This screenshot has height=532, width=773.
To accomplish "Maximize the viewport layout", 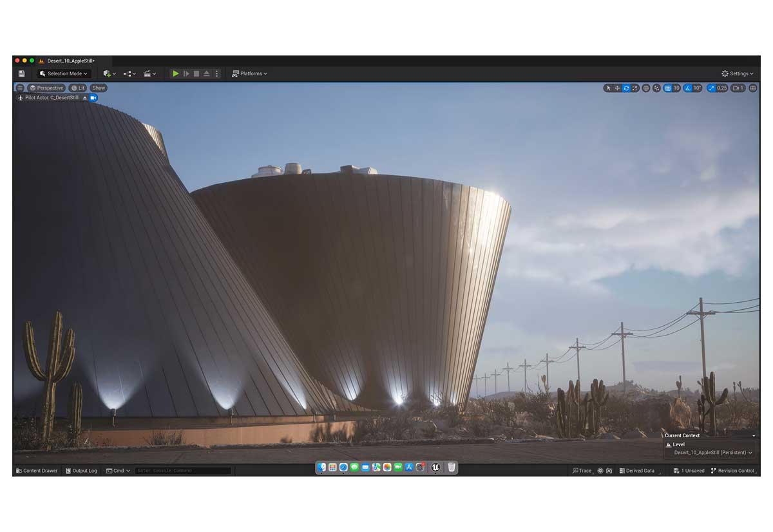I will tap(752, 88).
